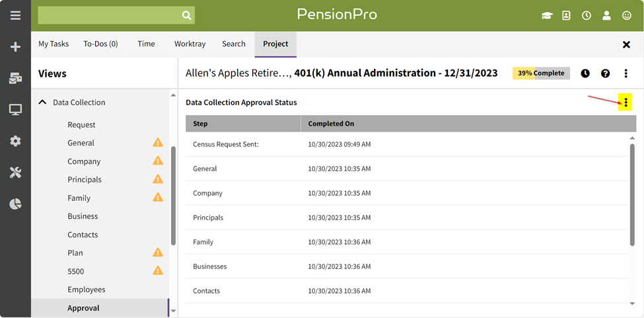Open the settings gear sidebar icon

tap(16, 141)
